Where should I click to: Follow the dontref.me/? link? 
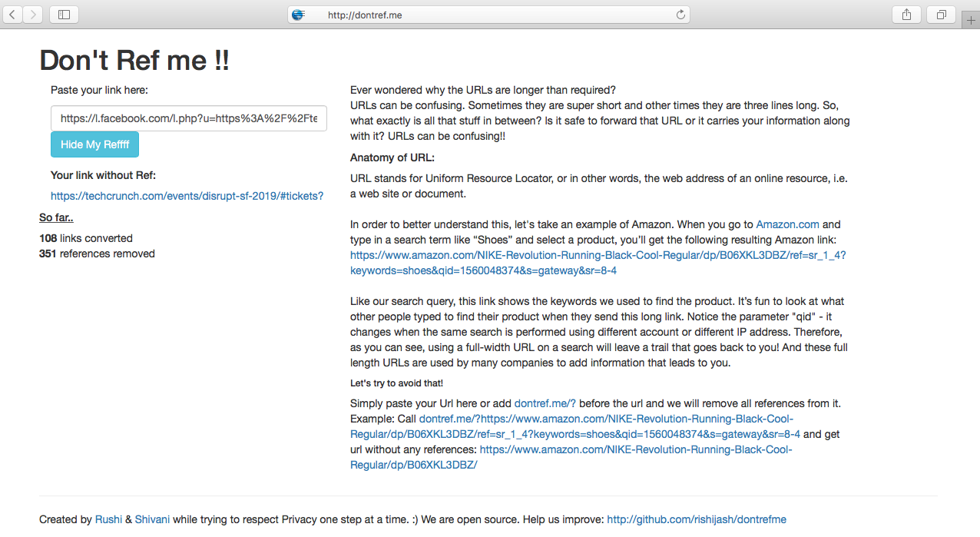click(545, 403)
